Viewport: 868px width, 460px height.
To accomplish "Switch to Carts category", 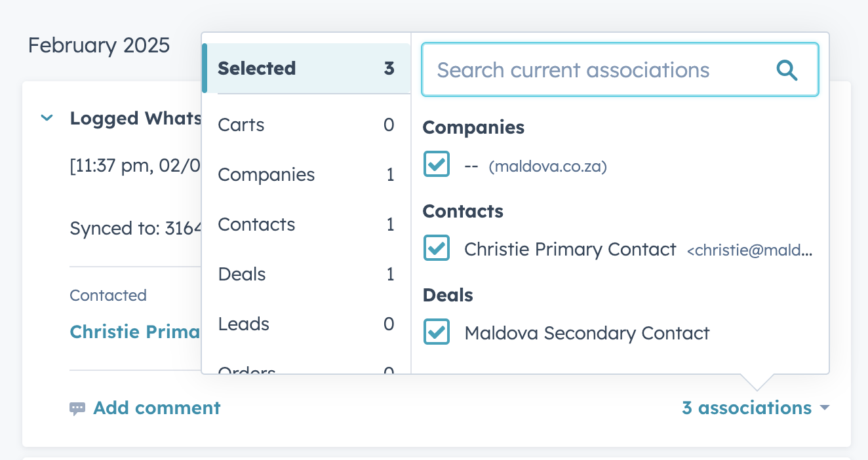I will pos(306,125).
